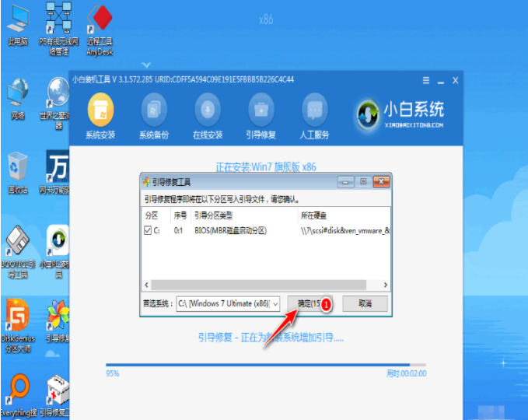Image resolution: width=528 pixels, height=420 pixels.
Task: Click the horizontal scrollbar thumb in dialog
Action: point(259,285)
